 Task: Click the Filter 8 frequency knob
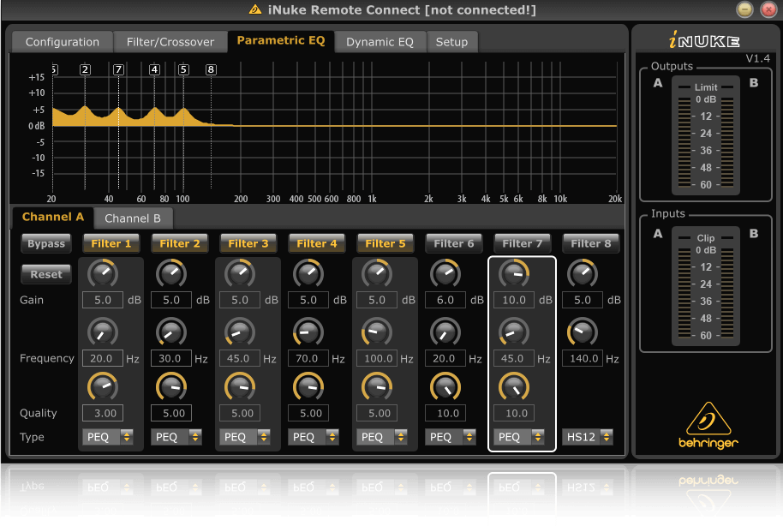(583, 332)
